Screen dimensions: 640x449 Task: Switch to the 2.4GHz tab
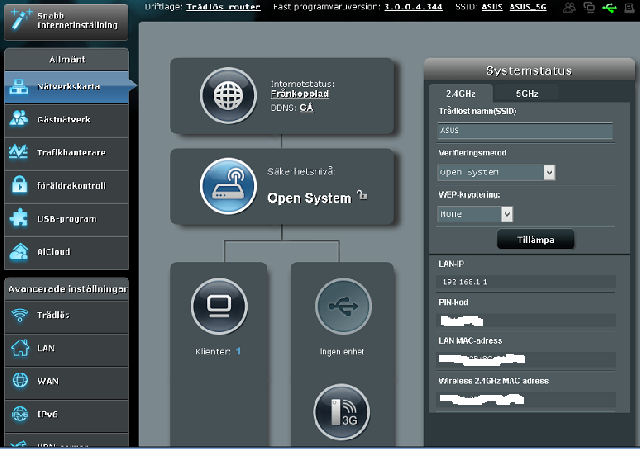461,93
